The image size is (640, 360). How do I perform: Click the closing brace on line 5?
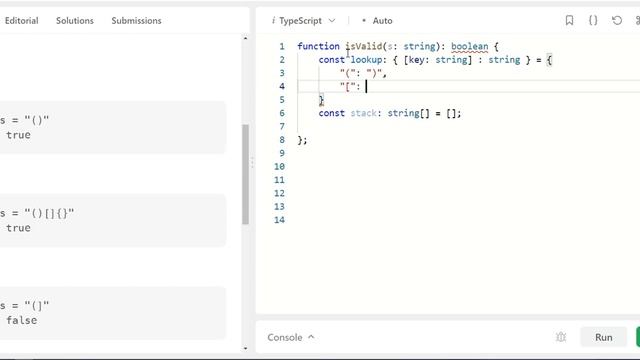tap(321, 100)
